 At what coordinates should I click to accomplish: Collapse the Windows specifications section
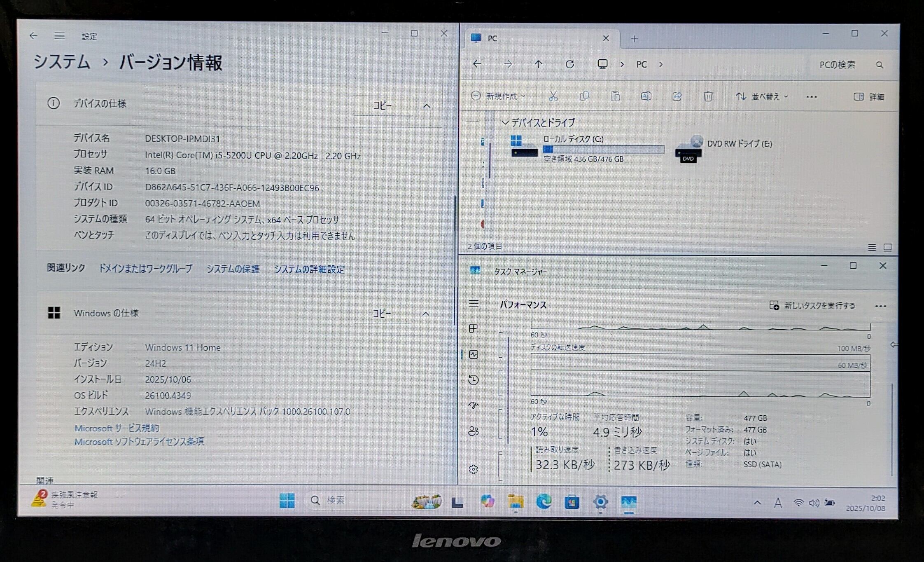click(x=426, y=314)
